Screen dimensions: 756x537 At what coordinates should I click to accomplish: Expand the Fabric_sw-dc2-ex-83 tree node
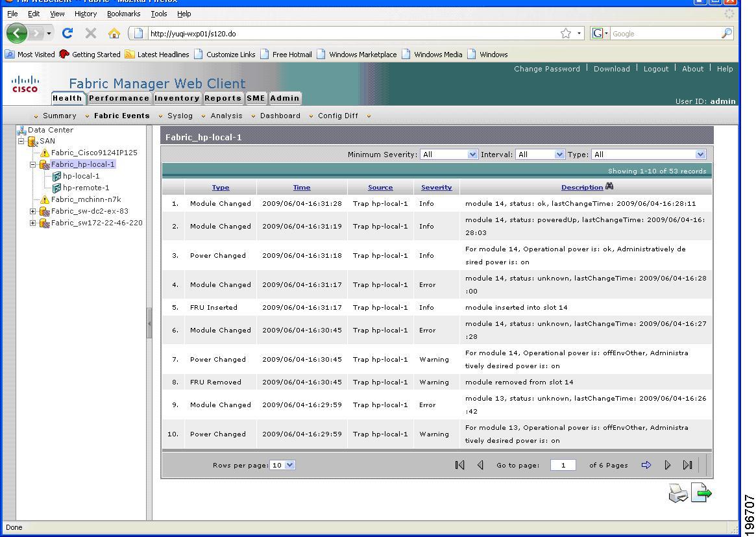[x=32, y=211]
